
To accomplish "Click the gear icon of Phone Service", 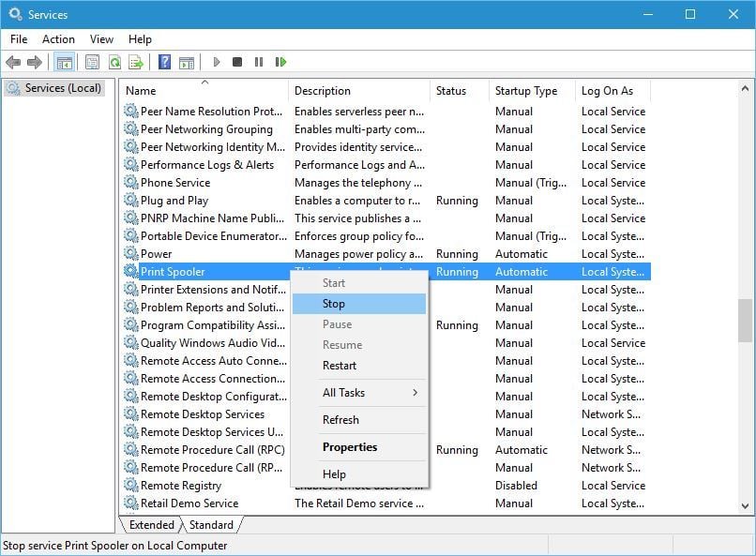I will pos(130,182).
